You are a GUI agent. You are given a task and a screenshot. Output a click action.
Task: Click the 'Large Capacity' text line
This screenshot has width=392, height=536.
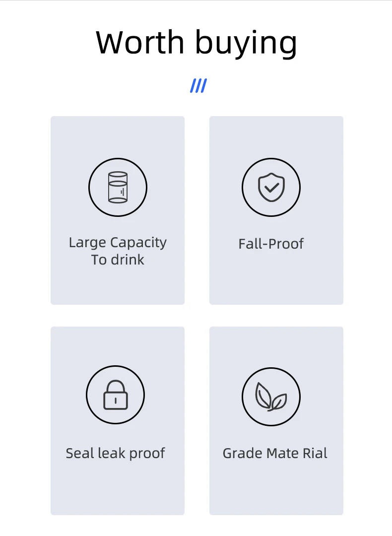tap(118, 243)
